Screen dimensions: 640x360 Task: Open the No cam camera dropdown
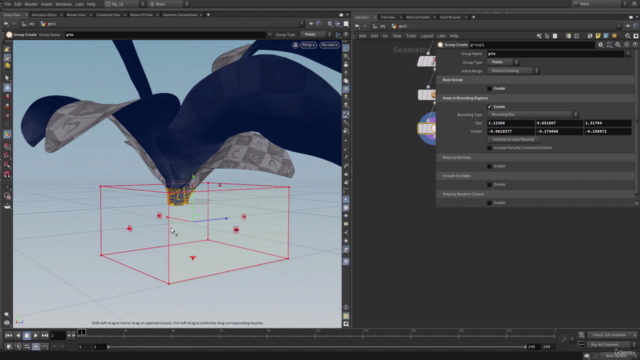tap(329, 45)
